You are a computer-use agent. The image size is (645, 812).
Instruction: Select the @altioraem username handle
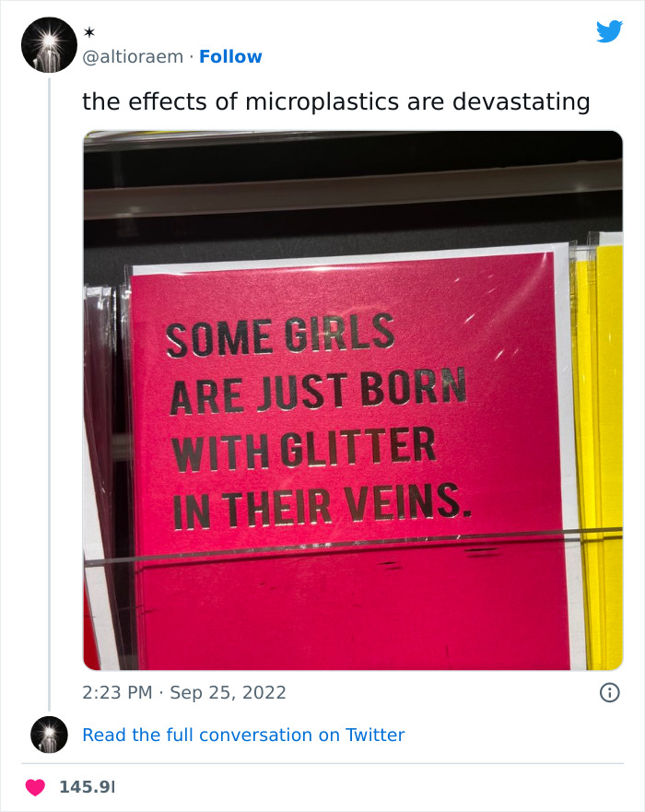point(132,56)
